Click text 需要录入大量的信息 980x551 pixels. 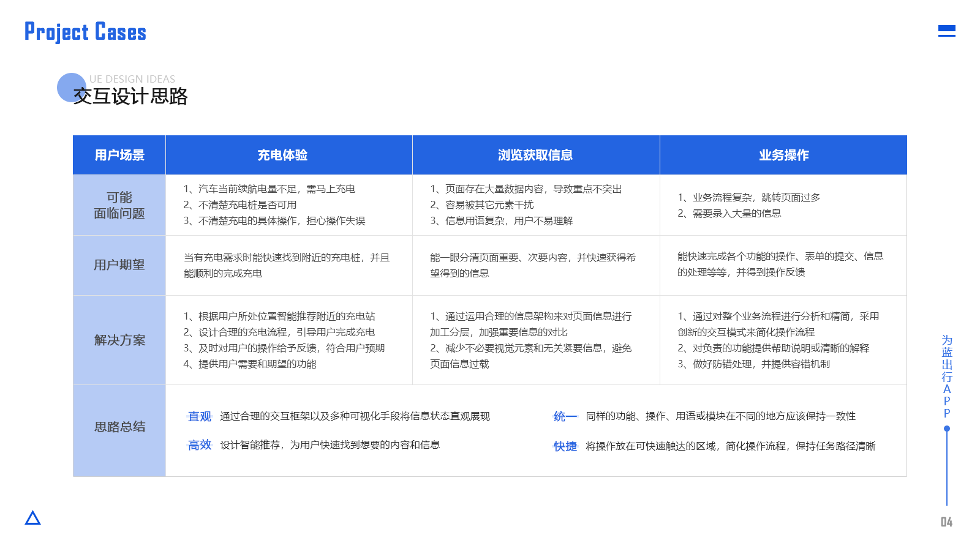tap(737, 214)
